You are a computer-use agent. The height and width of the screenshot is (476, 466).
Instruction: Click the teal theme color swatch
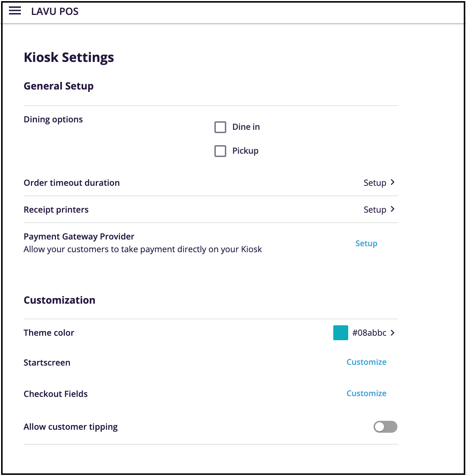pyautogui.click(x=340, y=333)
